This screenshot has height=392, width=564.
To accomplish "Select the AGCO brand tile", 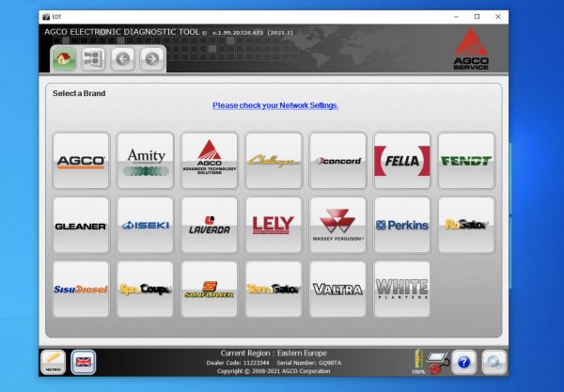I will coord(81,161).
